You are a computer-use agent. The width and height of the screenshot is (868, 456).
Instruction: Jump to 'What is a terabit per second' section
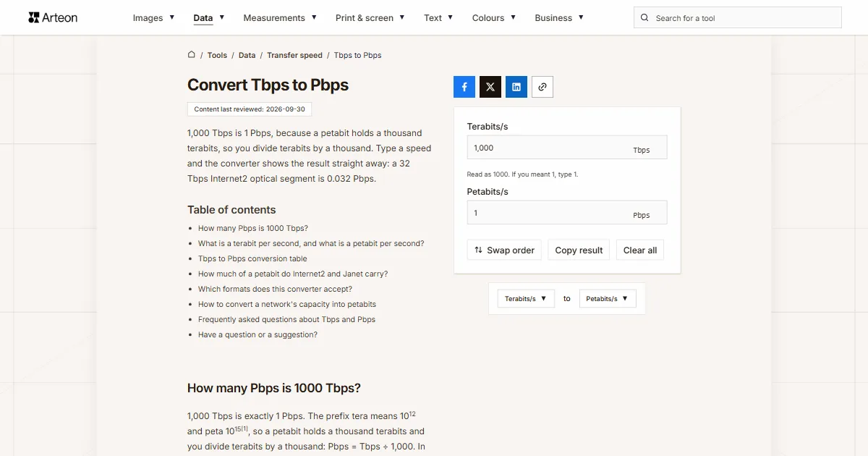click(311, 243)
